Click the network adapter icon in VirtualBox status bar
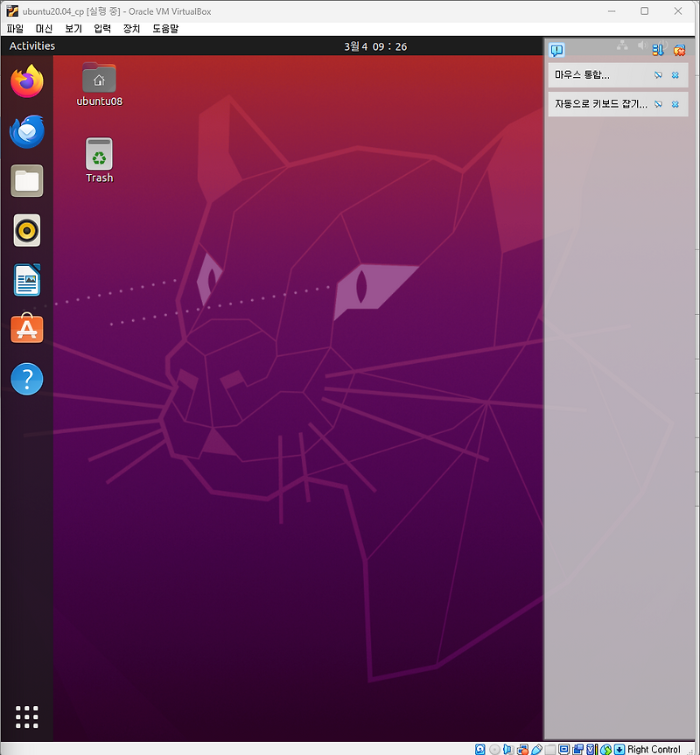The width and height of the screenshot is (700, 755). pos(522,749)
